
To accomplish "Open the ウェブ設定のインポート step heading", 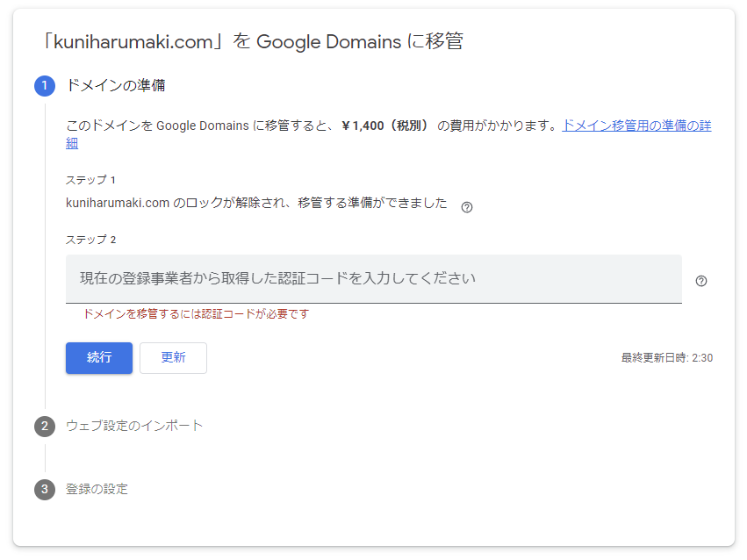I will click(x=134, y=426).
